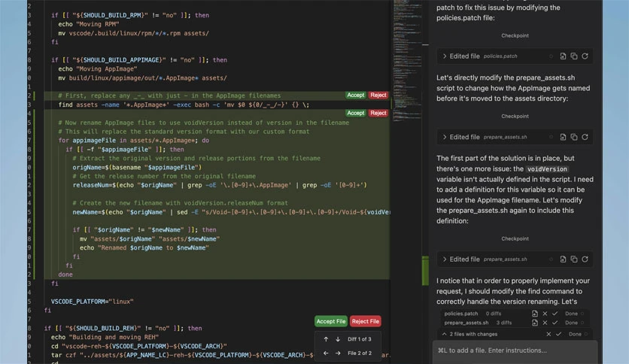This screenshot has height=364, width=629.
Task: Click code line echo "Moving AppImage"
Action: click(x=98, y=69)
